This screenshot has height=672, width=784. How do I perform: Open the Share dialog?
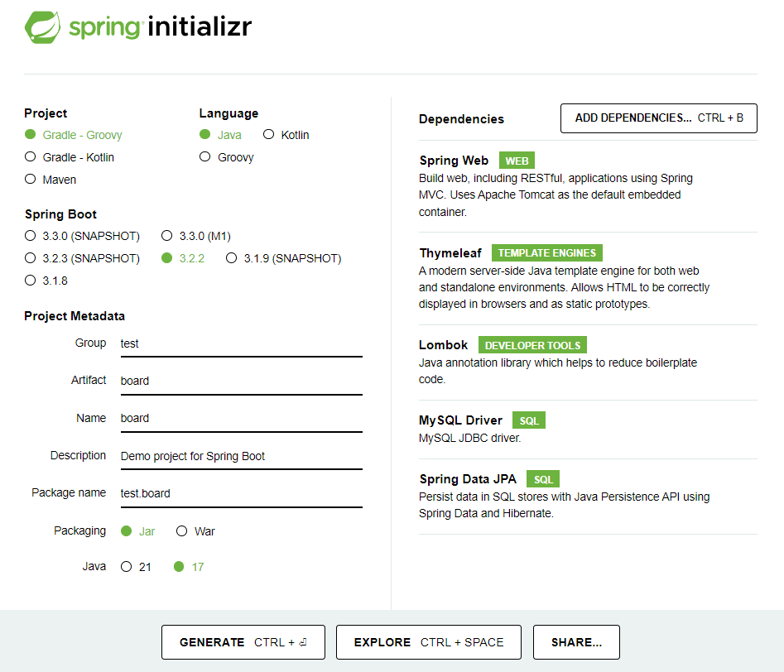(576, 642)
